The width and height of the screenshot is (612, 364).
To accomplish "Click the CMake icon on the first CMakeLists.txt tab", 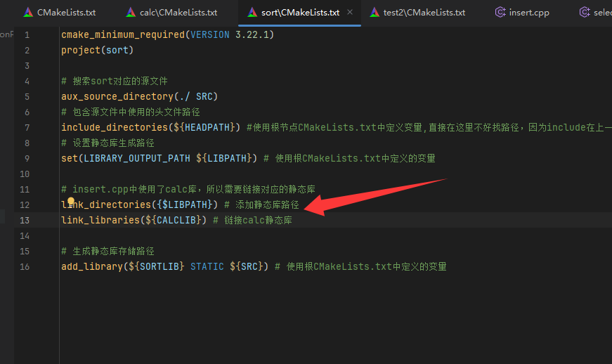I will 28,13.
